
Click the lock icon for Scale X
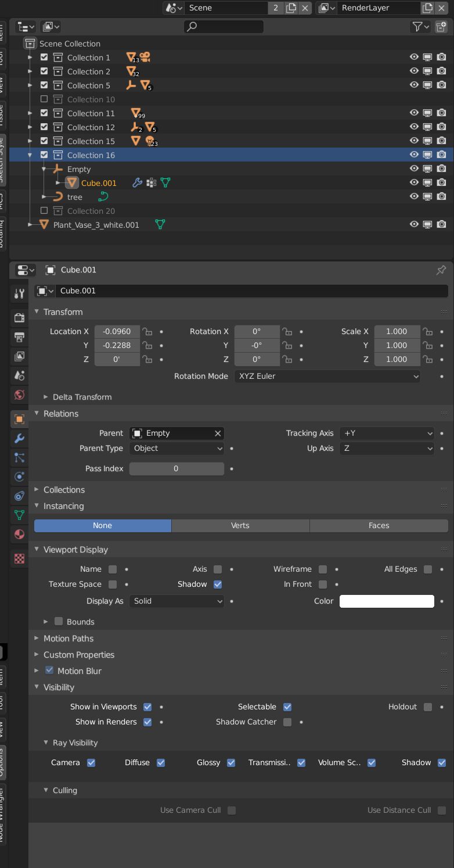427,331
